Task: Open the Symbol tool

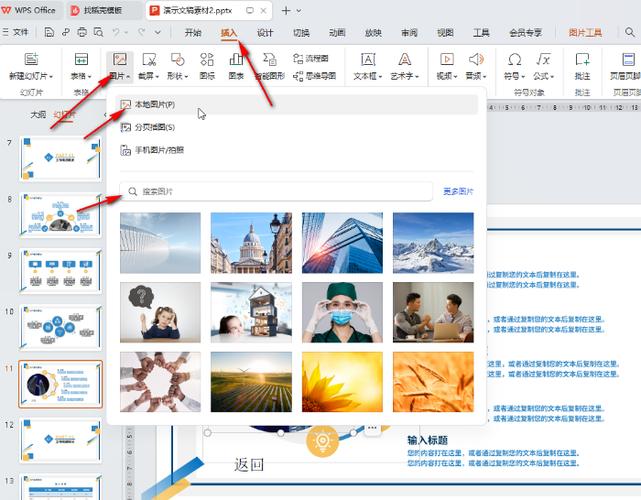Action: click(514, 60)
